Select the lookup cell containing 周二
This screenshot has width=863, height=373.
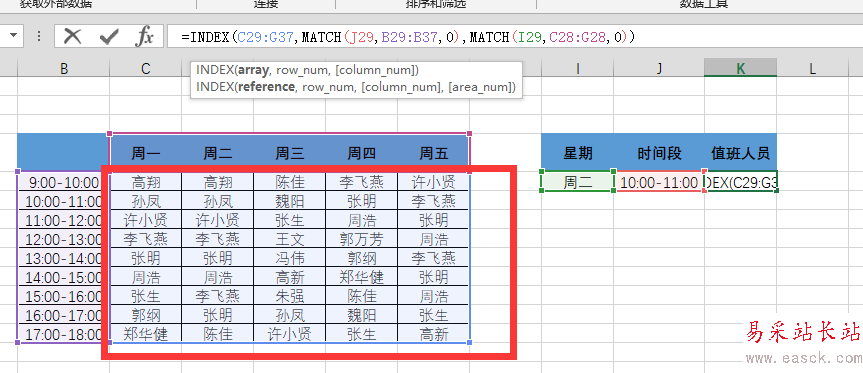point(577,182)
